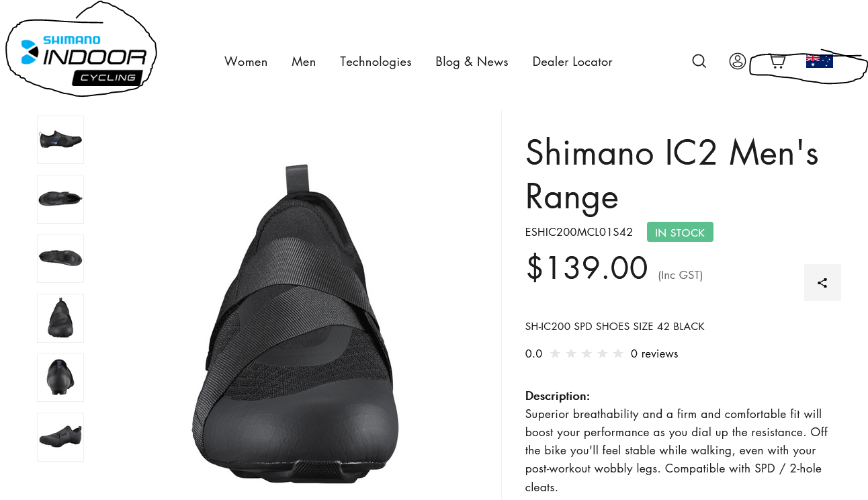Open the shopping cart icon
Viewport: 868px width, 500px height.
coord(777,61)
